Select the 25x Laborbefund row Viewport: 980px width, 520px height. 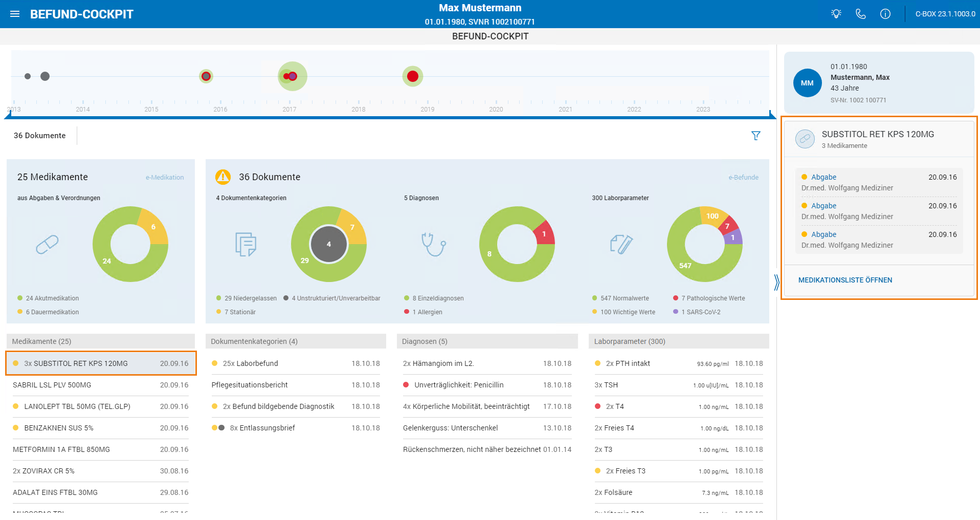pyautogui.click(x=296, y=363)
